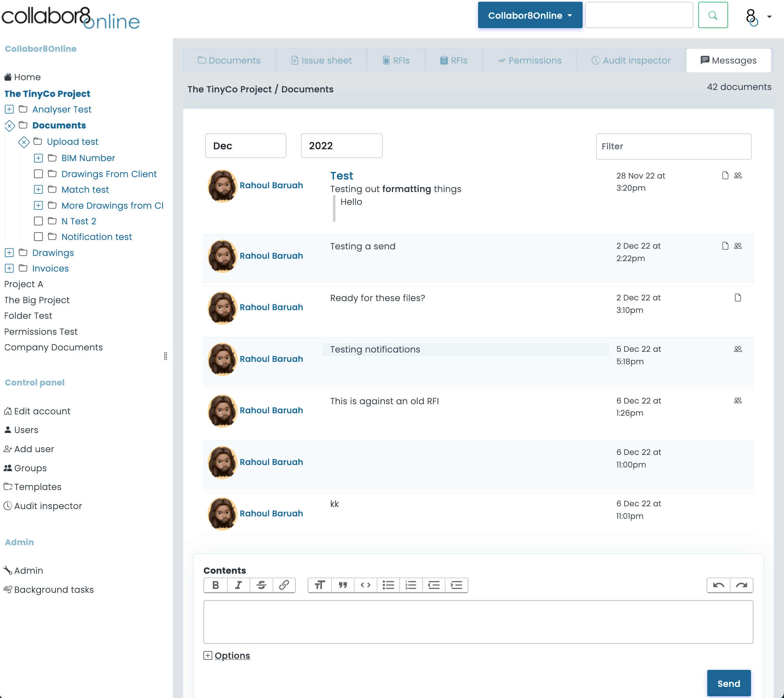Open the Collabor8Online dropdown button
The image size is (784, 698).
click(x=530, y=15)
